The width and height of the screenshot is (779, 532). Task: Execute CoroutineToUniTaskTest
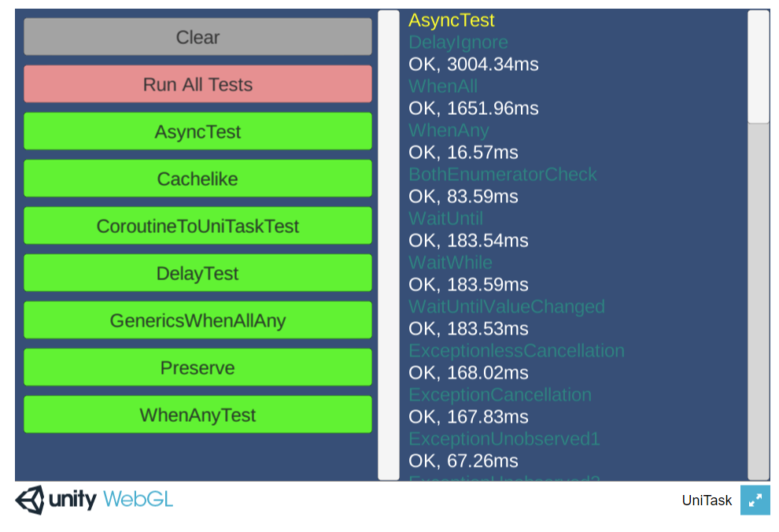click(x=198, y=226)
